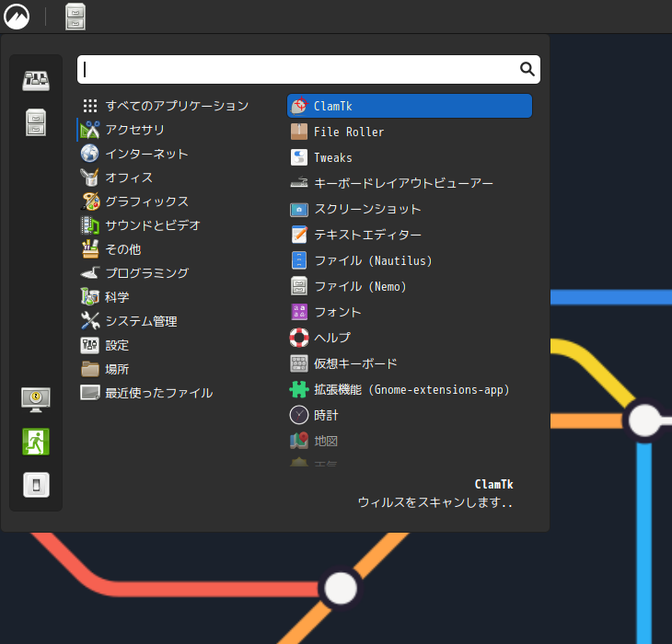Launch スクリーンショット tool
The image size is (672, 644).
[410, 209]
